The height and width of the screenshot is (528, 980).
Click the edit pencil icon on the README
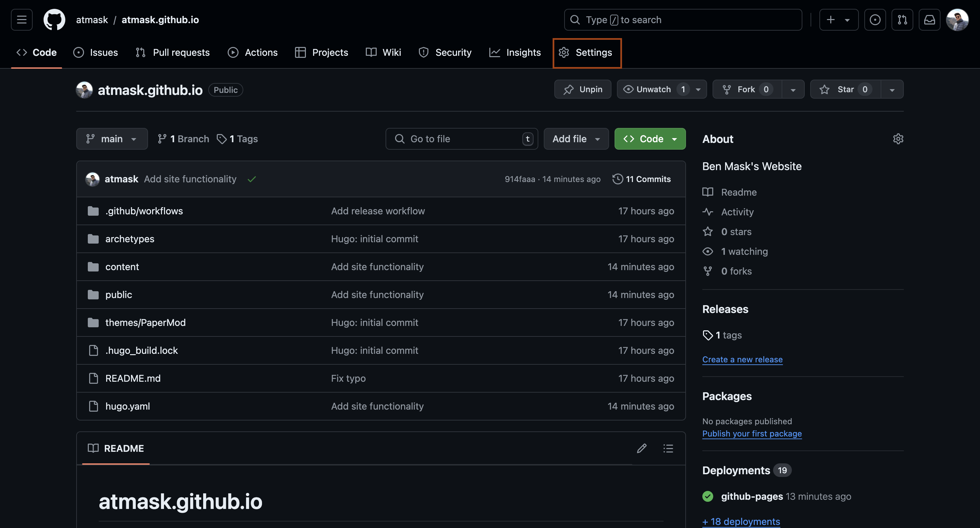(x=641, y=448)
